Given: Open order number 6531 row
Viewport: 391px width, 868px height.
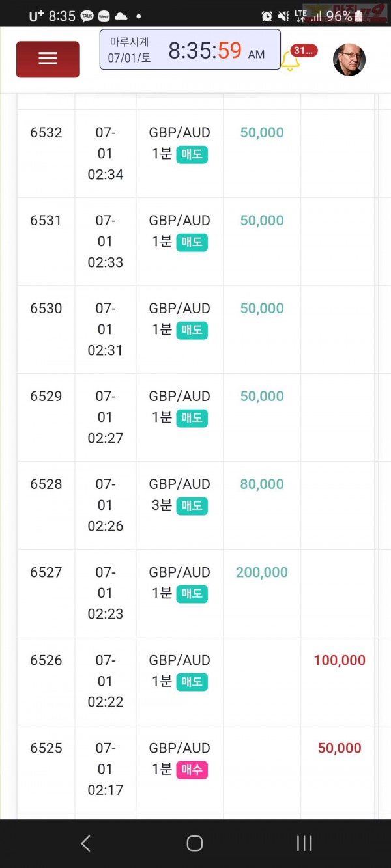Looking at the screenshot, I should coord(195,242).
